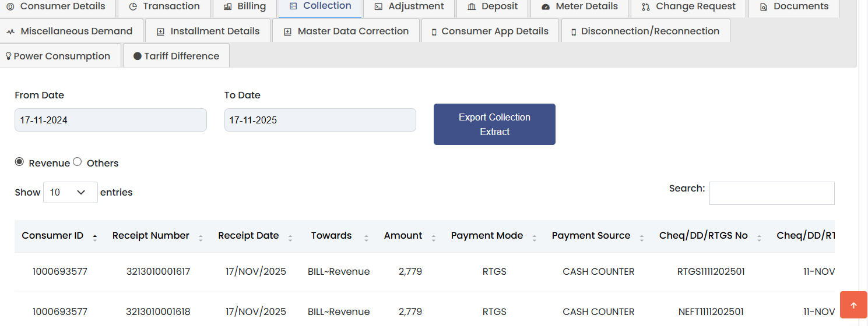Click the From Date field

click(x=110, y=120)
